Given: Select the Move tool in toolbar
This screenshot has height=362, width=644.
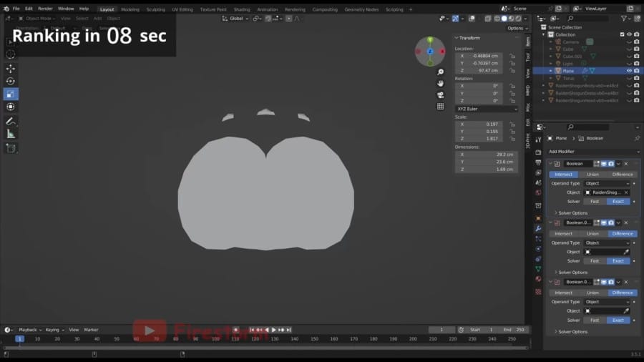Looking at the screenshot, I should tap(11, 69).
